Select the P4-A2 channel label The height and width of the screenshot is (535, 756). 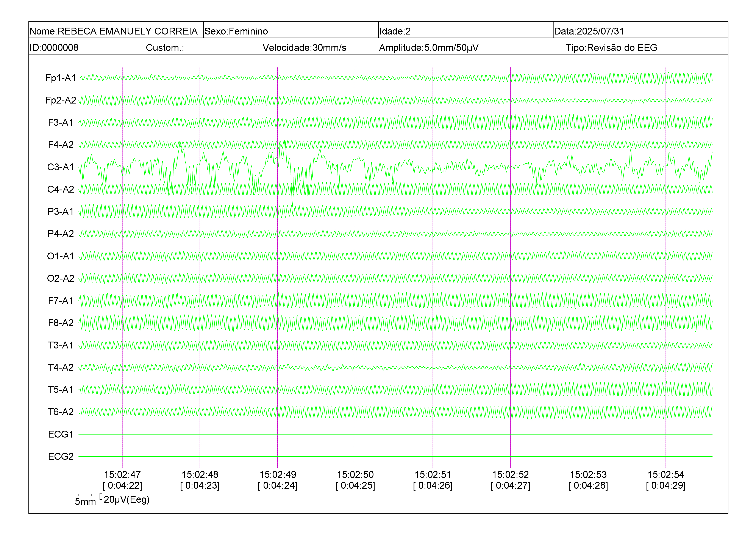click(61, 234)
